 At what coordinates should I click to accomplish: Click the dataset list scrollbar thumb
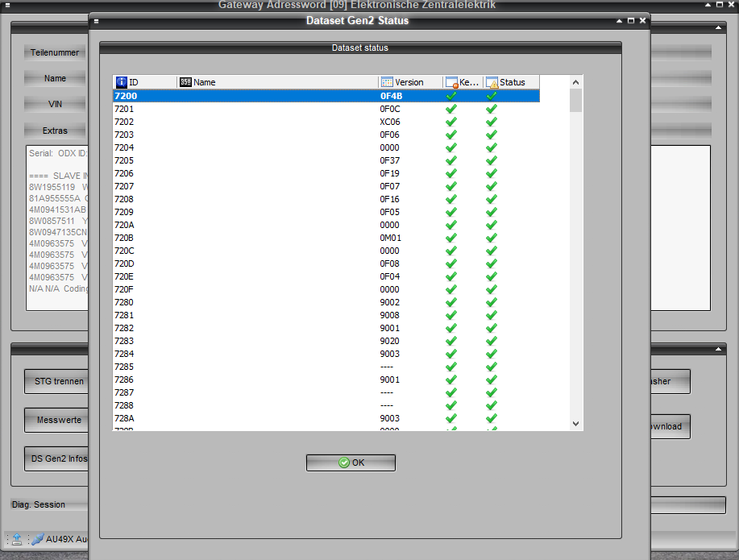tap(575, 101)
